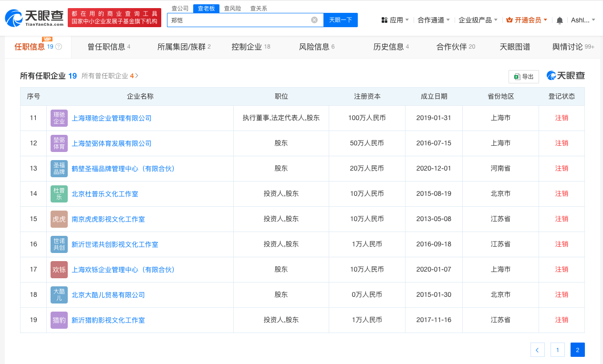
Task: Click the 杜普乐 company logo icon
Action: coord(59,194)
